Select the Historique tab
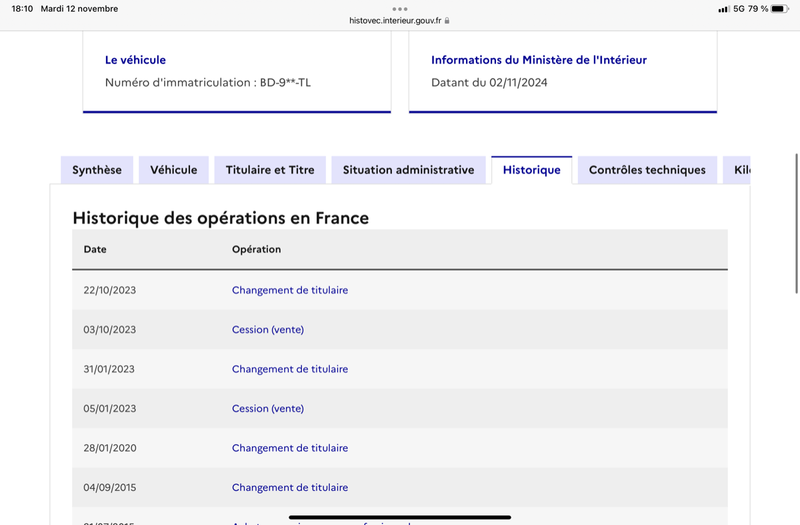This screenshot has height=525, width=800. (x=532, y=170)
